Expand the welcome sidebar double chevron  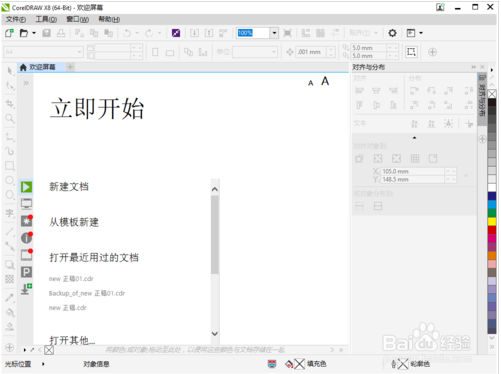click(x=26, y=83)
